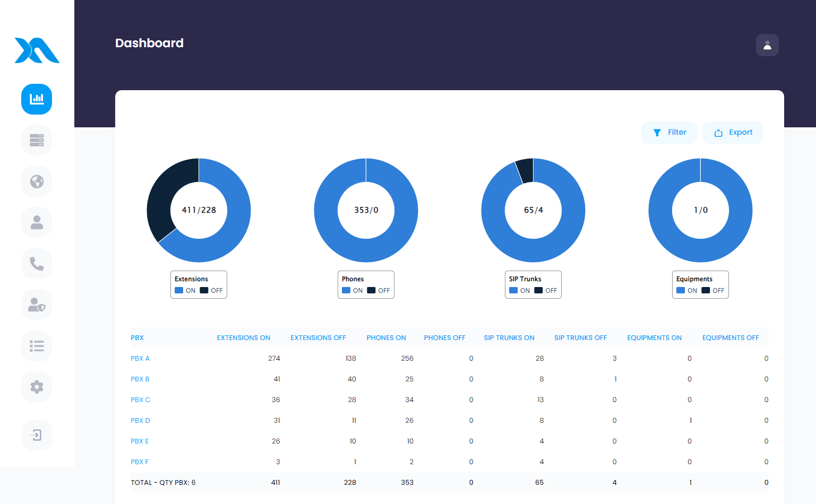Open PBX E link

click(140, 441)
